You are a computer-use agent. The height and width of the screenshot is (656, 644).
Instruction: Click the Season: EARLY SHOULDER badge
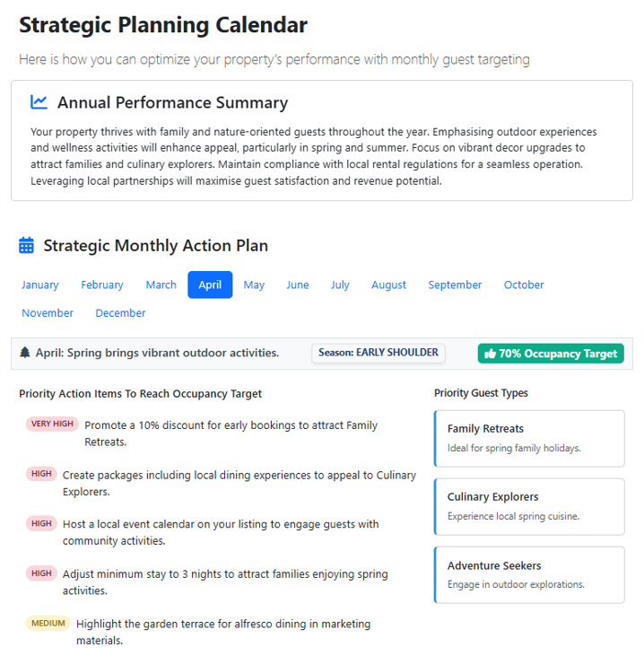point(378,353)
